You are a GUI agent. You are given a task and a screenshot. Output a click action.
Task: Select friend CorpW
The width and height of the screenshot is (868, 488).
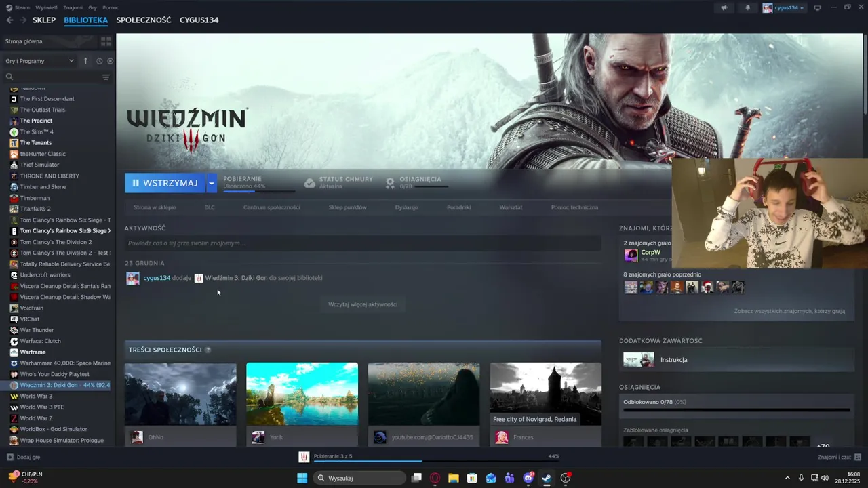[650, 253]
